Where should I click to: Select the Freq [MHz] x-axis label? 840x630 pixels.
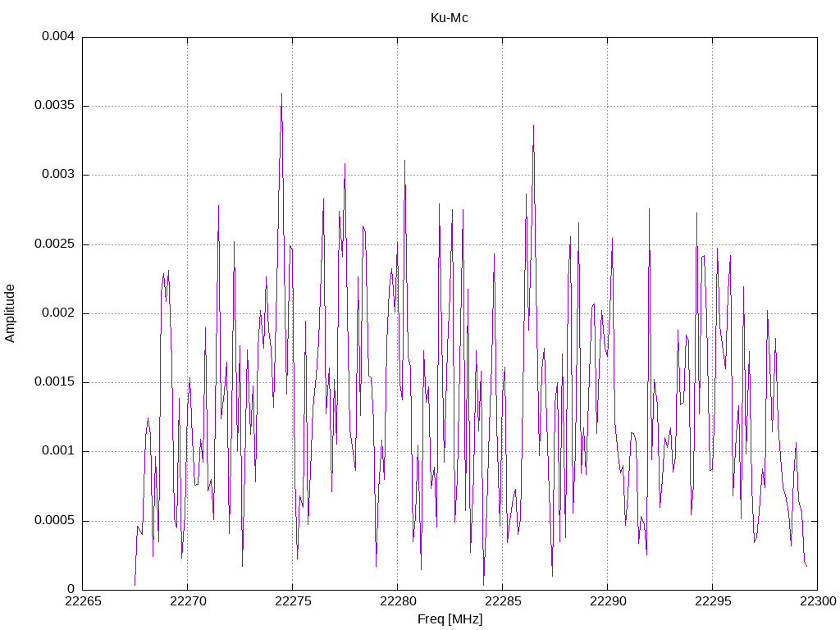450,619
